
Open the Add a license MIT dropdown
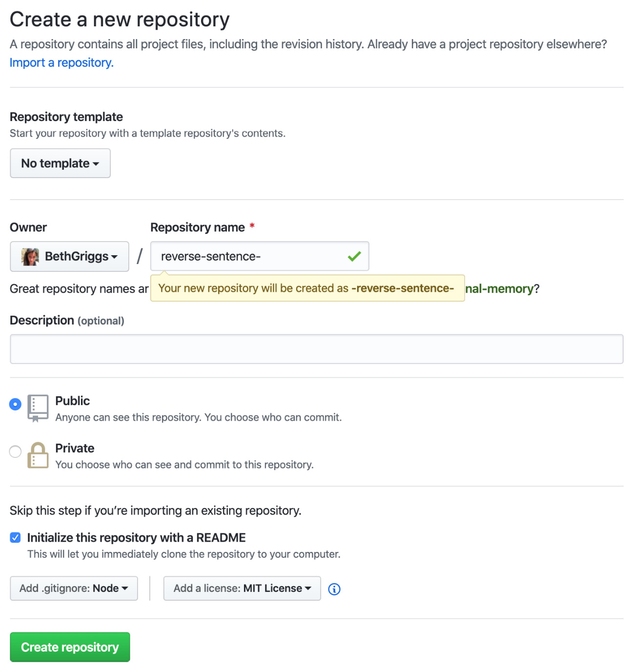coord(242,588)
